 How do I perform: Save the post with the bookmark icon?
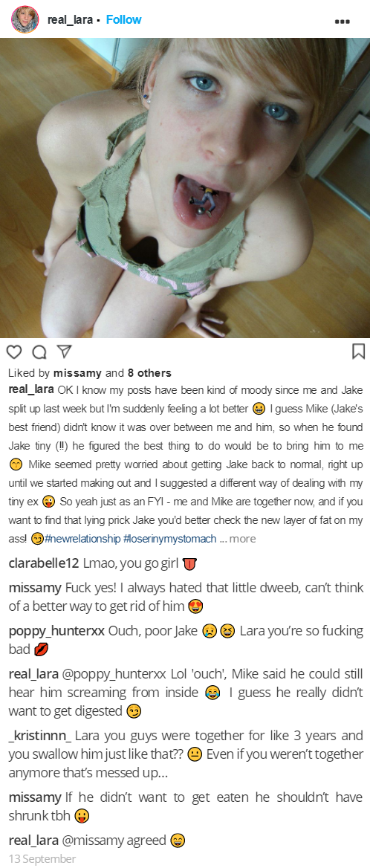coord(358,352)
